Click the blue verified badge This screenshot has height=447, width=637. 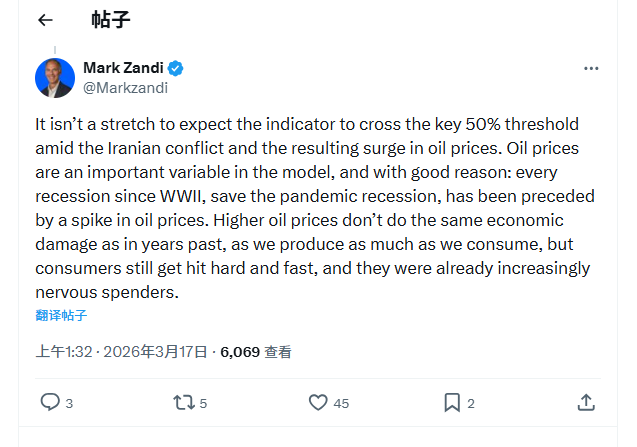(x=175, y=68)
